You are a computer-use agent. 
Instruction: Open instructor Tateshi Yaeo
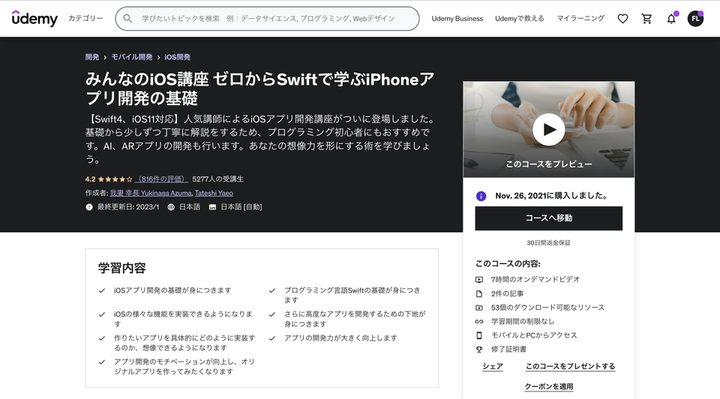214,193
